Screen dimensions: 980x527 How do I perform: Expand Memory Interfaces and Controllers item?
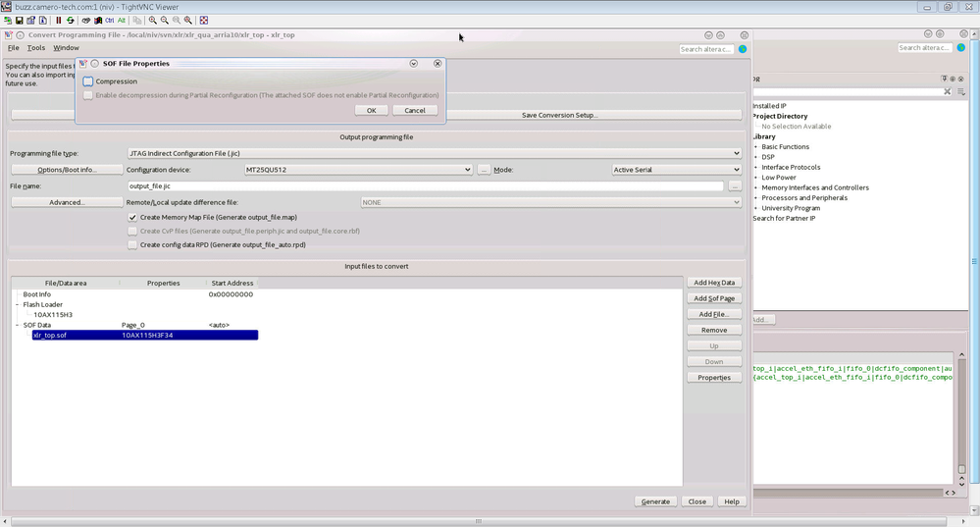[756, 187]
